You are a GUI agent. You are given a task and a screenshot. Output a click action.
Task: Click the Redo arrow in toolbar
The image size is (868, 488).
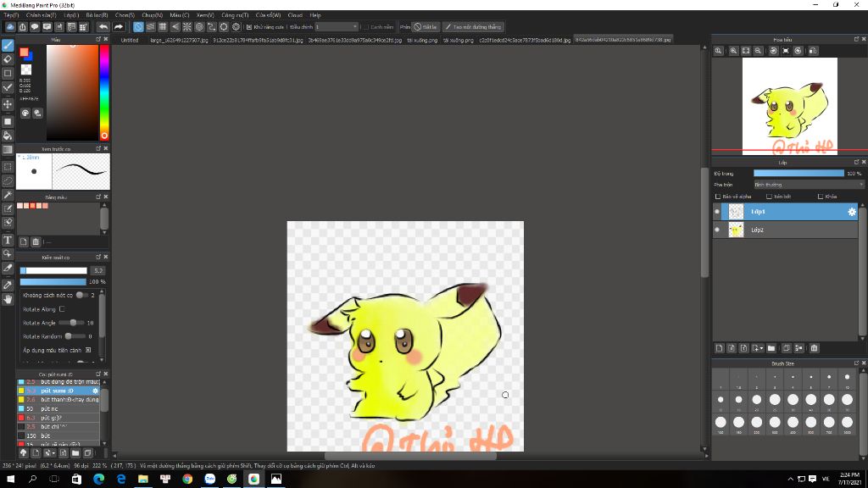(x=119, y=26)
